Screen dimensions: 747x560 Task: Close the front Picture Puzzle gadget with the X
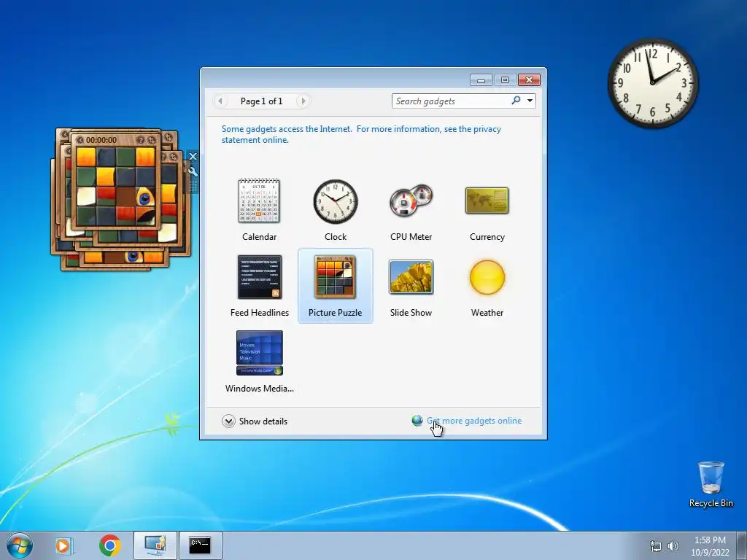click(x=193, y=156)
